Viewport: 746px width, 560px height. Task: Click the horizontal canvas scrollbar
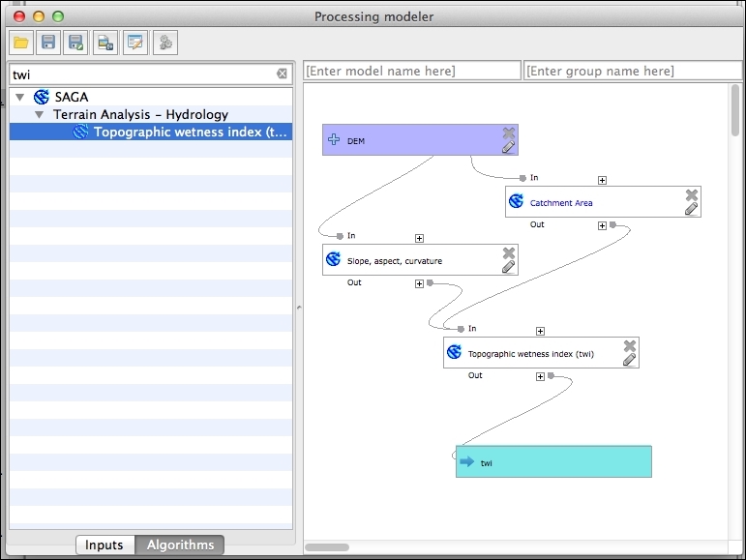pyautogui.click(x=327, y=547)
